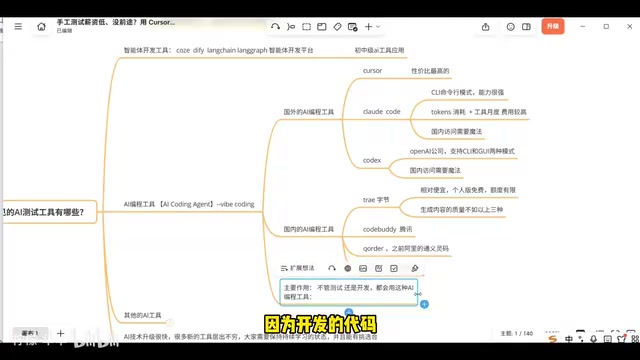This screenshot has width=640, height=360.
Task: Click the document title 手工测试薪资低
Action: [116, 22]
